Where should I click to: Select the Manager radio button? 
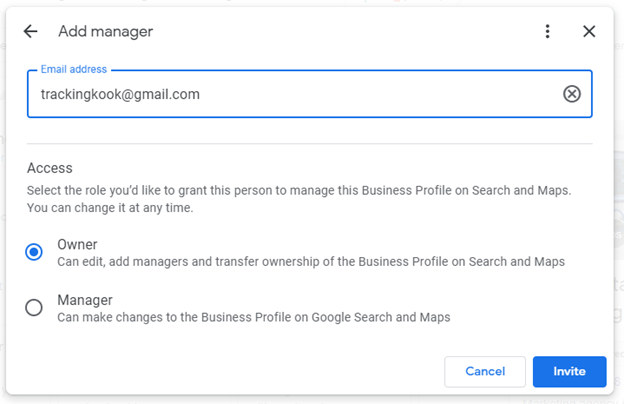(34, 308)
